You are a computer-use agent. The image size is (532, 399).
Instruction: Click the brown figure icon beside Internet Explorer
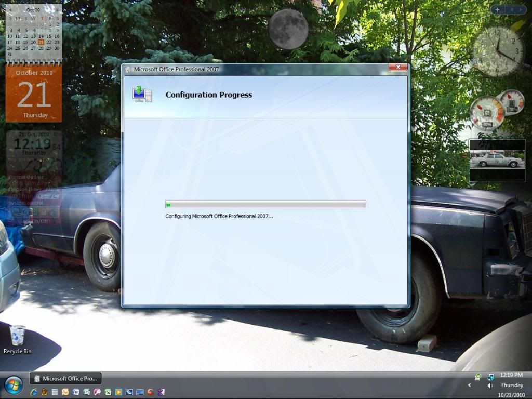(44, 392)
